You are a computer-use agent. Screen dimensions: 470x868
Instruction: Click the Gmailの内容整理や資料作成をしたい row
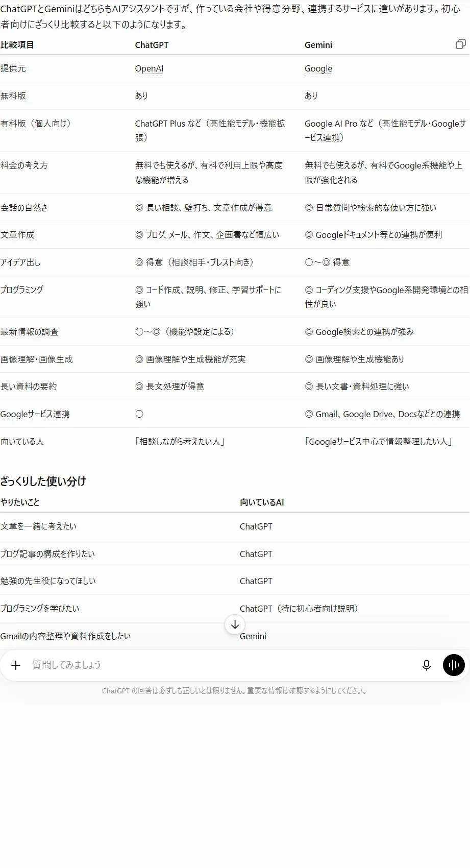point(235,636)
